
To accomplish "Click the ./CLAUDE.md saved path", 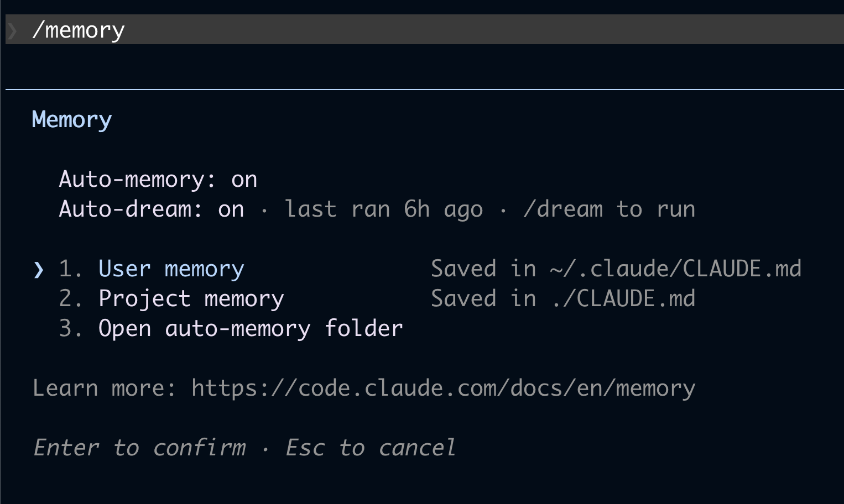I will (x=622, y=299).
